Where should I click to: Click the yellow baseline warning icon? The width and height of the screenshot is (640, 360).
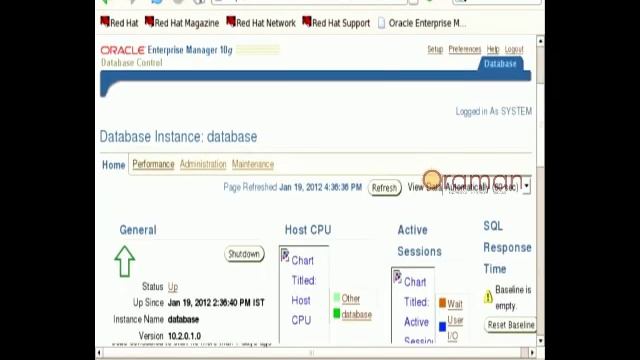point(488,297)
